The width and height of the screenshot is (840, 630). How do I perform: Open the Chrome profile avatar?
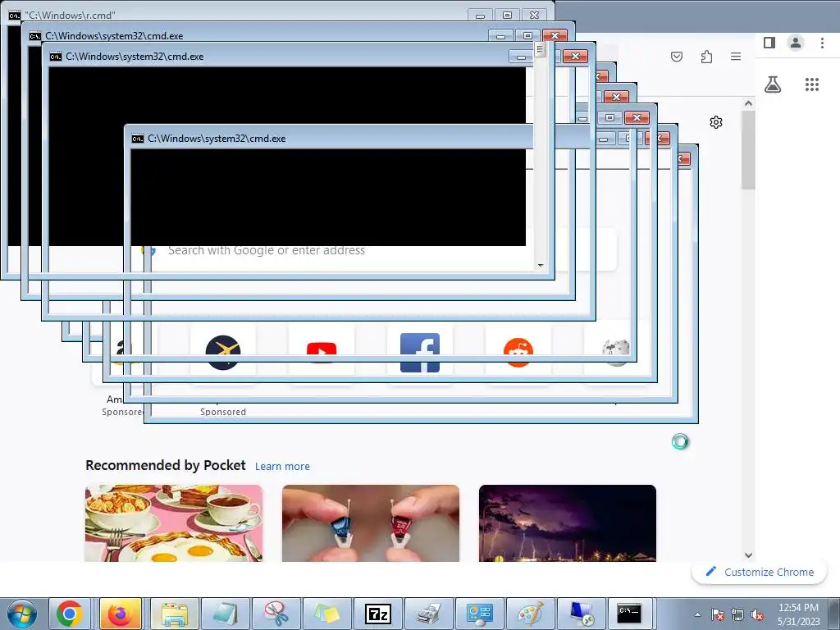click(x=796, y=43)
